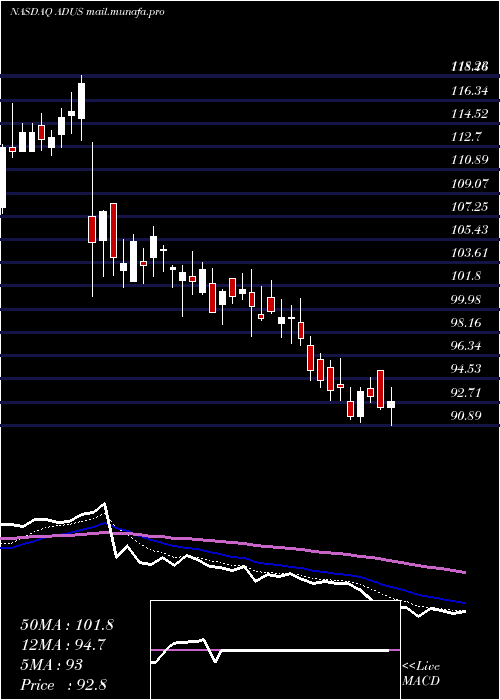The width and height of the screenshot is (500, 700).
Task: Click the 50MA : 101.8 readout
Action: point(67,625)
